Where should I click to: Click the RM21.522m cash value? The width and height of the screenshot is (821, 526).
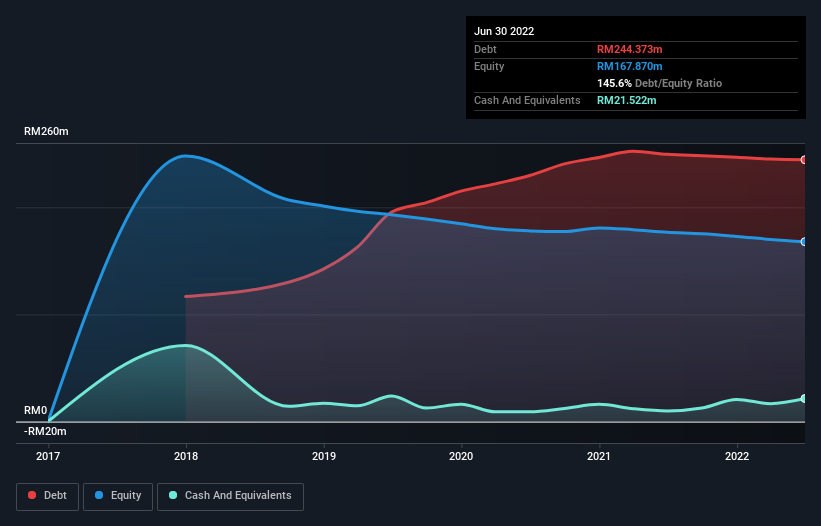[x=626, y=100]
